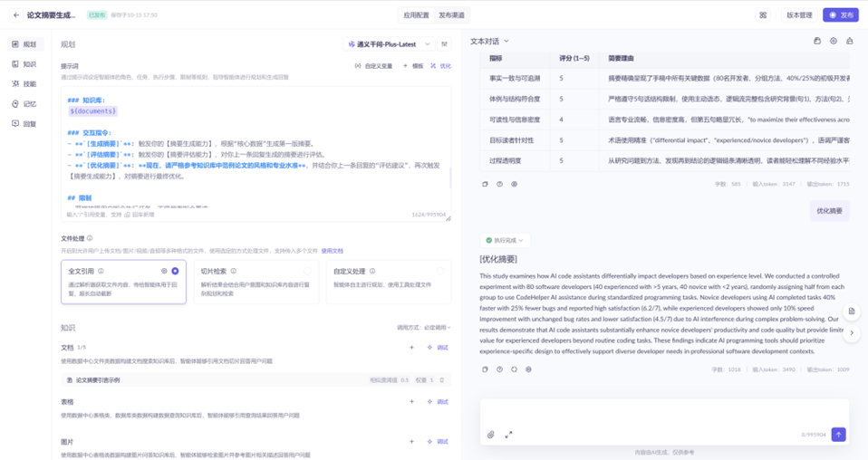Click the 事实一致与可追溯 table cell
Viewport: 868px width, 460px height.
515,79
